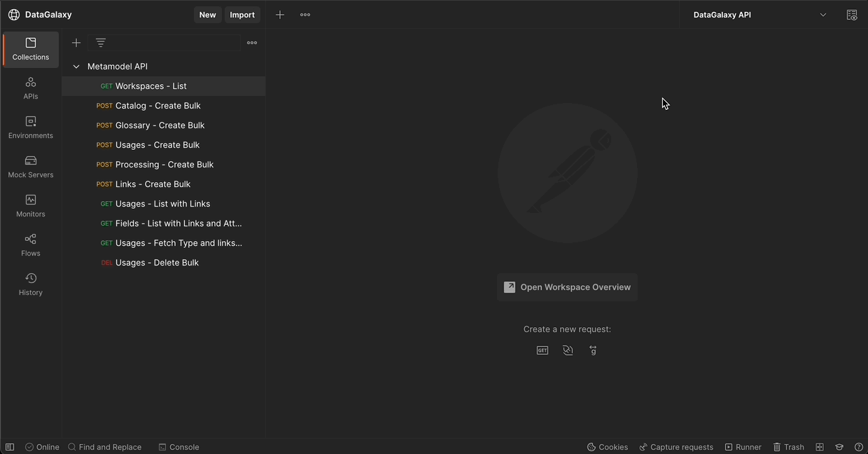
Task: Open a new request tab
Action: click(x=279, y=14)
